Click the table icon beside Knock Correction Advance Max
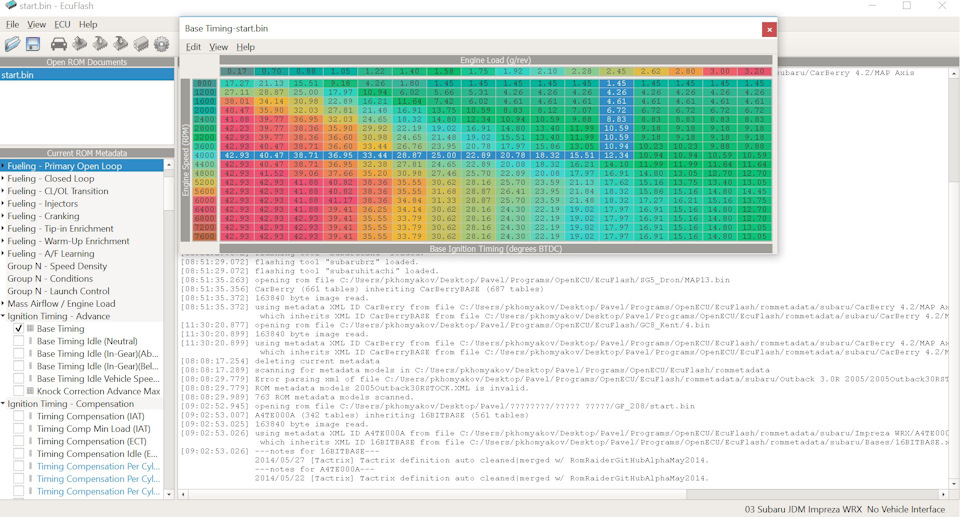The height and width of the screenshot is (517, 960). (x=31, y=391)
